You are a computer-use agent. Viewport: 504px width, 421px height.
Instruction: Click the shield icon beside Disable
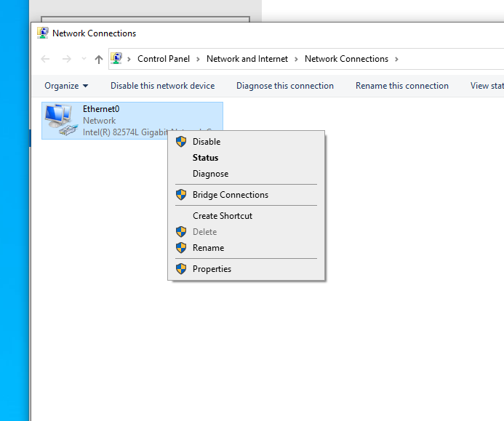[181, 142]
